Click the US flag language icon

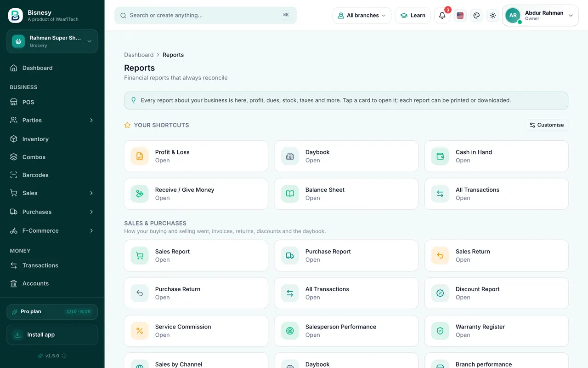pos(460,16)
